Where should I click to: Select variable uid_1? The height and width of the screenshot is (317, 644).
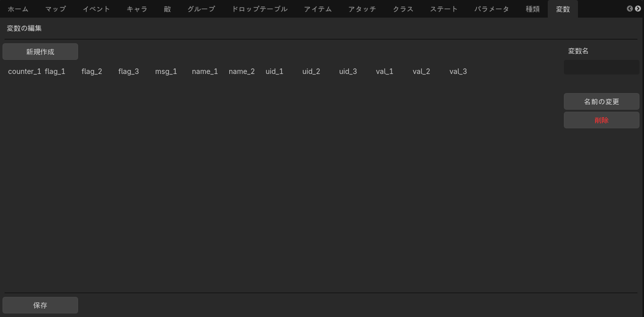[x=275, y=71]
